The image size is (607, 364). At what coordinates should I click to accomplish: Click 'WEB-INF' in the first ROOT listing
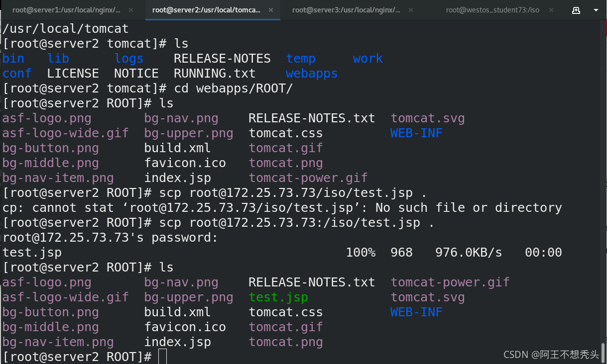417,133
